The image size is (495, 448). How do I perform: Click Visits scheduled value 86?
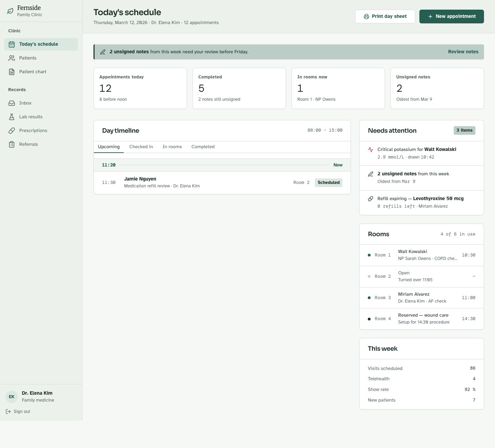click(x=473, y=368)
